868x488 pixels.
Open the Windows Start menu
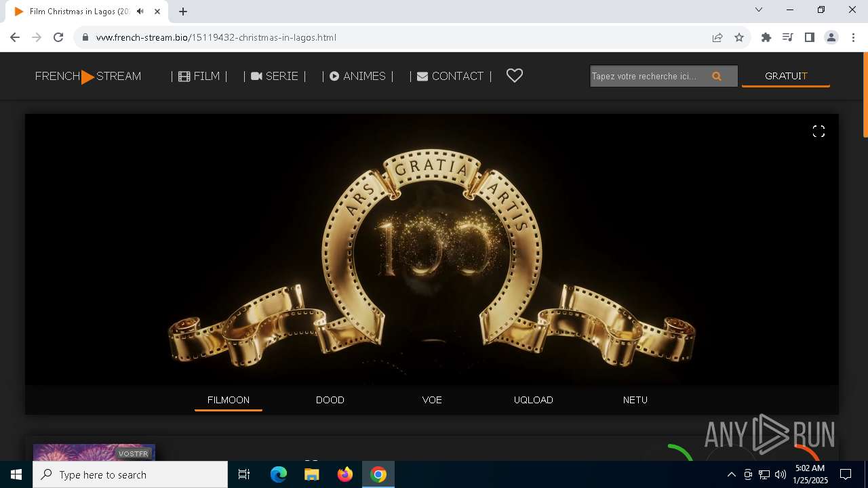click(16, 474)
